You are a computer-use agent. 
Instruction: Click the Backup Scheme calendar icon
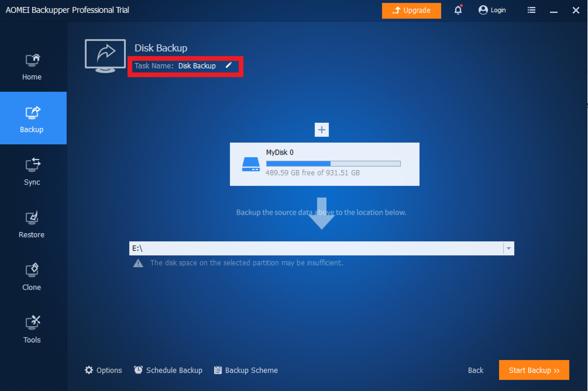click(218, 370)
